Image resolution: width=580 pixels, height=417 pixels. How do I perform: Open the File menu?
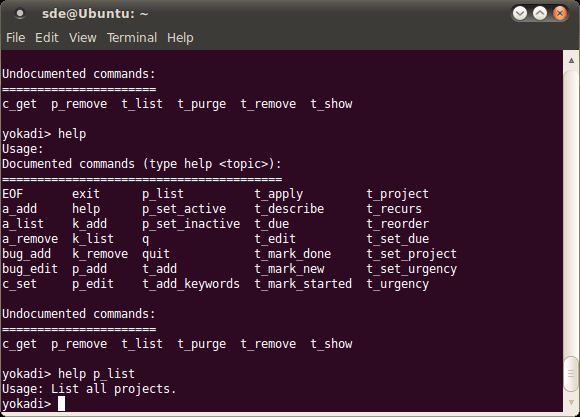16,38
